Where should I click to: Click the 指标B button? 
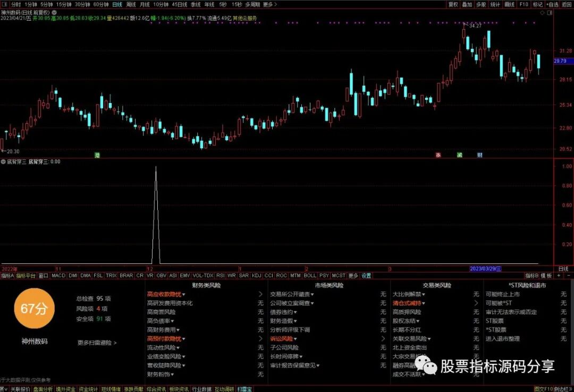[x=532, y=275]
